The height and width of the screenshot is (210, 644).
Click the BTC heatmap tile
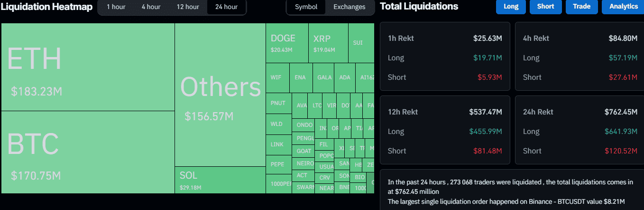click(88, 152)
